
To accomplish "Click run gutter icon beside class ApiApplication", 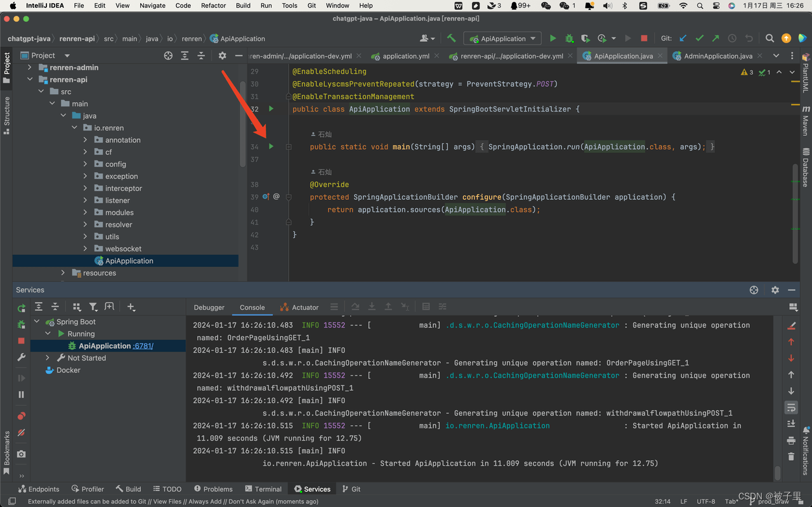I will point(271,109).
